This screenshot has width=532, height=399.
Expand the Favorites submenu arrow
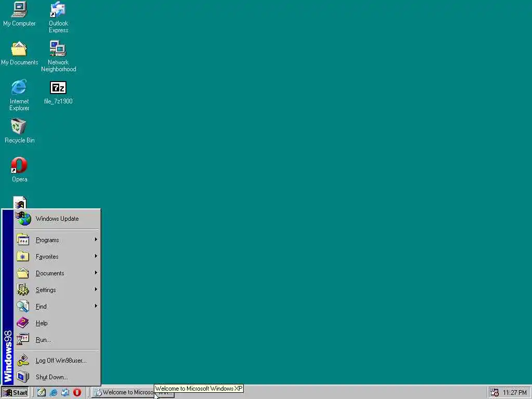tap(96, 256)
